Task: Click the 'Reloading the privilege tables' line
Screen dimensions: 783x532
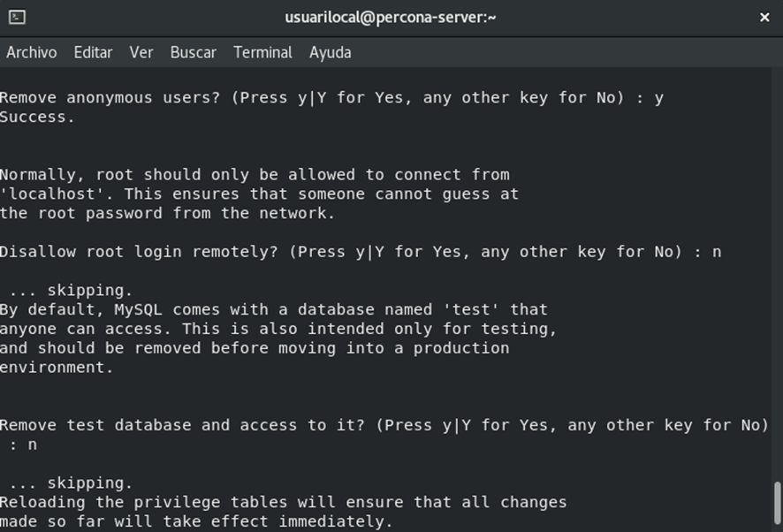Action: click(x=283, y=502)
